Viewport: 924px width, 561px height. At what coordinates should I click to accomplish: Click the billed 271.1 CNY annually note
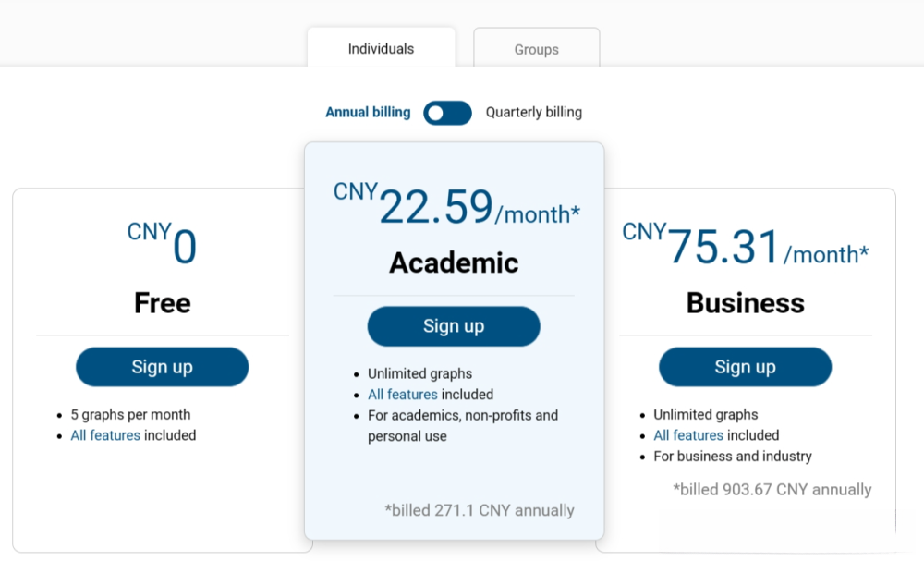point(480,510)
